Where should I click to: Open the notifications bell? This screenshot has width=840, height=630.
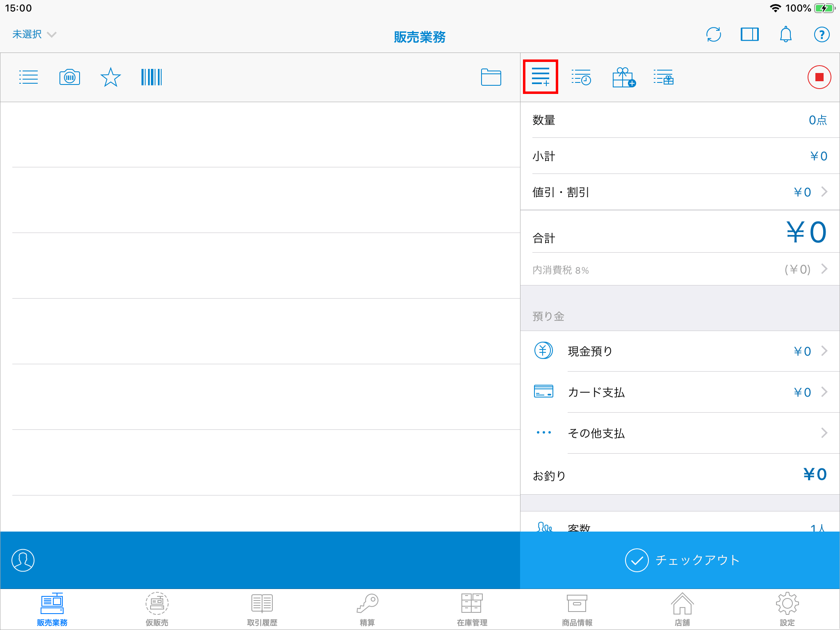[785, 34]
